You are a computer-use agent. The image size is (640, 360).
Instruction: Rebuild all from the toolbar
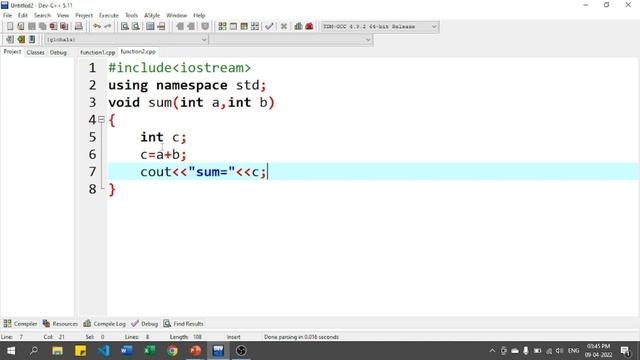pos(255,27)
